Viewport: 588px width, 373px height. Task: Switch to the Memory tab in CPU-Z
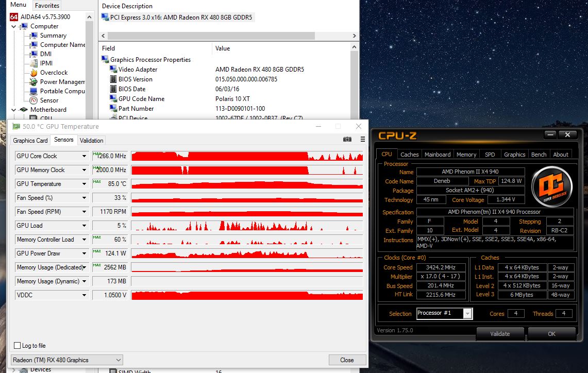pos(466,155)
